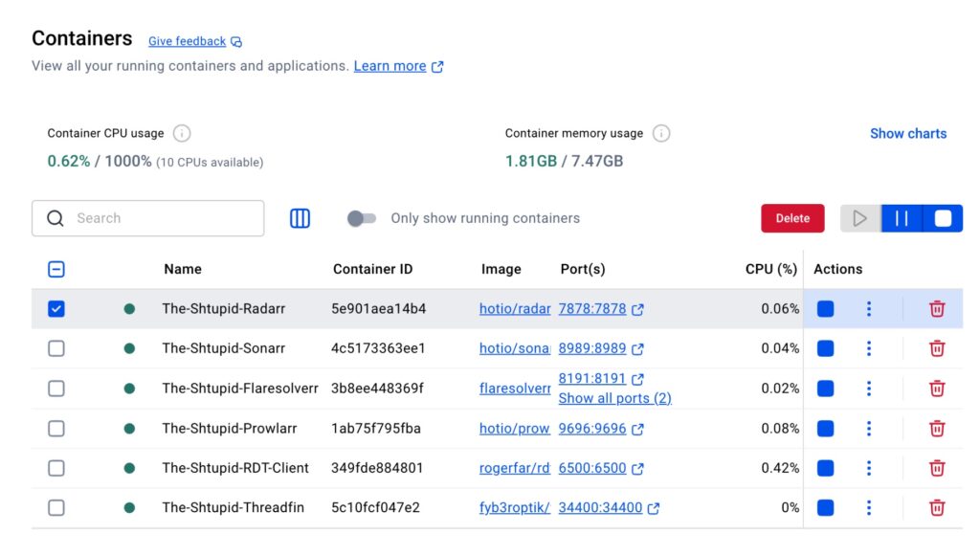Open the hotio/sona image link
980x556 pixels.
[x=515, y=348]
